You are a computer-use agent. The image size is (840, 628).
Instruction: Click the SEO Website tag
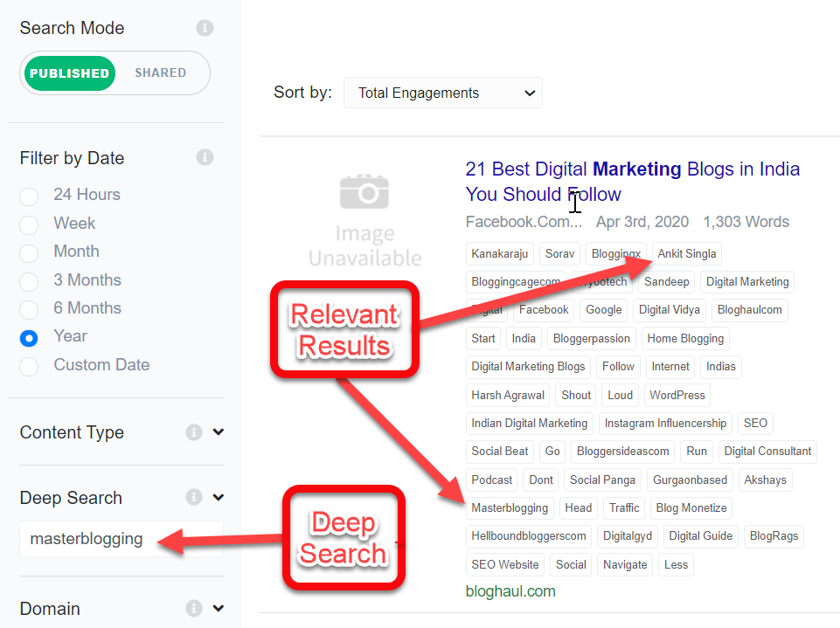tap(504, 565)
